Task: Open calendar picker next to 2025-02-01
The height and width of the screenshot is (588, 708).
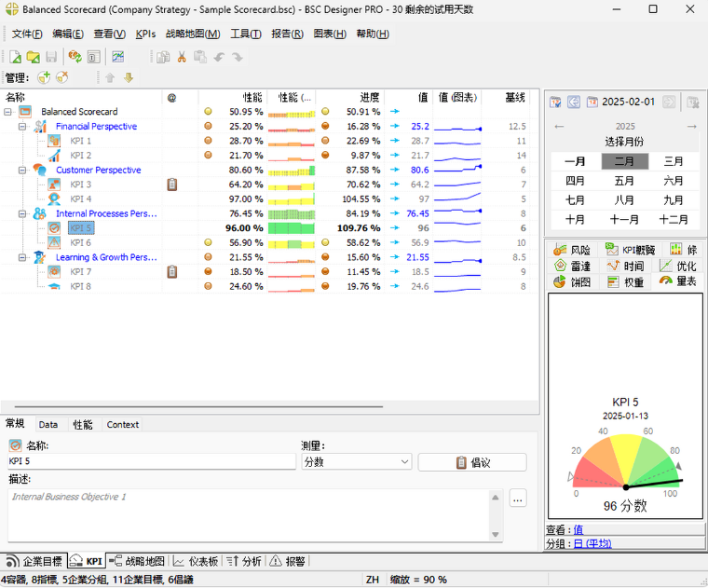Action: [x=592, y=103]
